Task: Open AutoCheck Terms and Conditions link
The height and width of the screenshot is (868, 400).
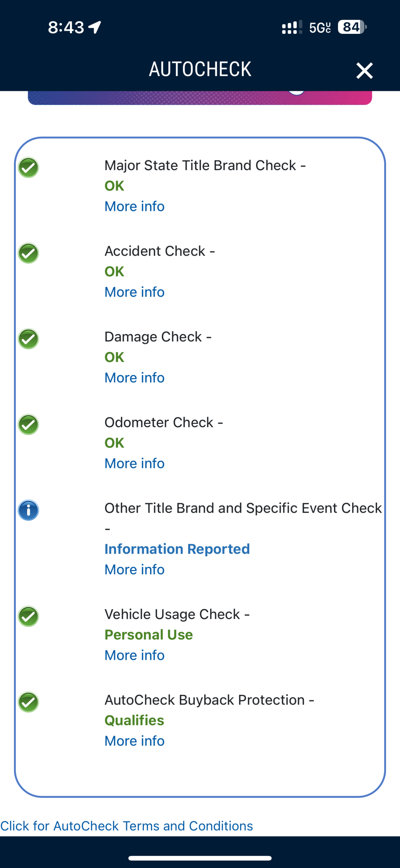Action: pyautogui.click(x=126, y=826)
